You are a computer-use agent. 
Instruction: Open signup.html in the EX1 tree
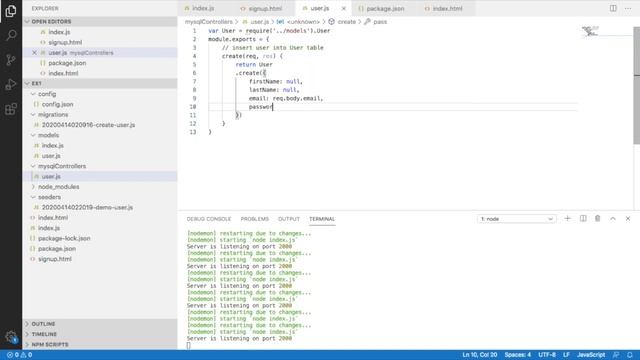pyautogui.click(x=55, y=259)
